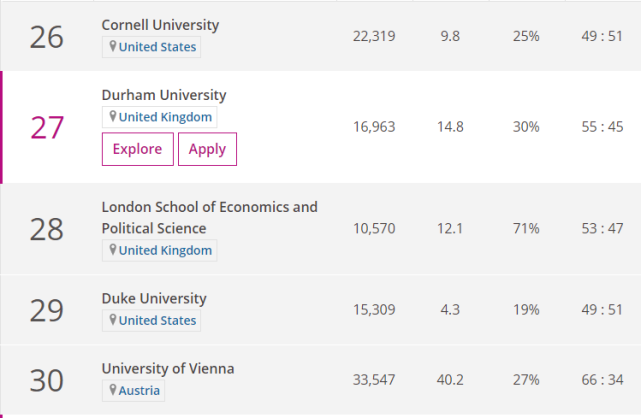The height and width of the screenshot is (418, 641).
Task: Click the pin icon under London School of Economics
Action: coord(113,250)
